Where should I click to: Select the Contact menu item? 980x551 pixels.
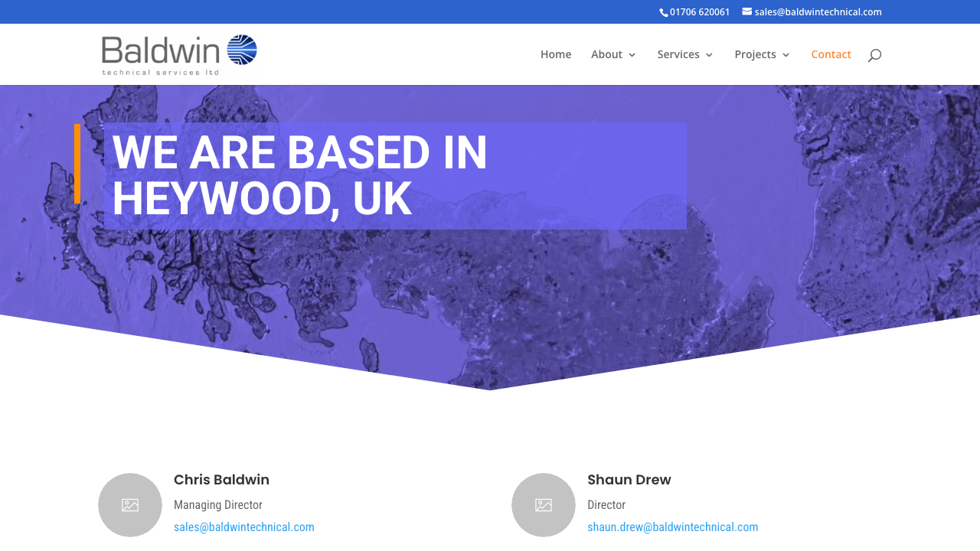(831, 54)
